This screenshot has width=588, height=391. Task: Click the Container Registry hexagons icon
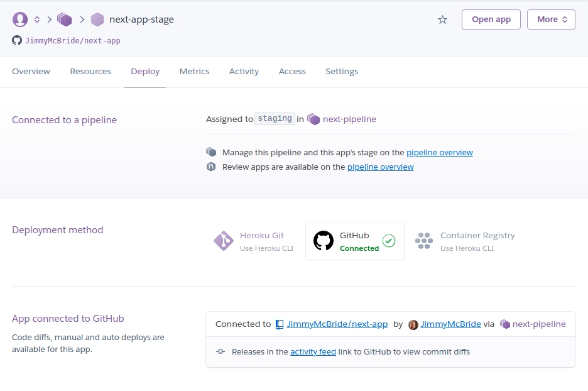coord(424,241)
